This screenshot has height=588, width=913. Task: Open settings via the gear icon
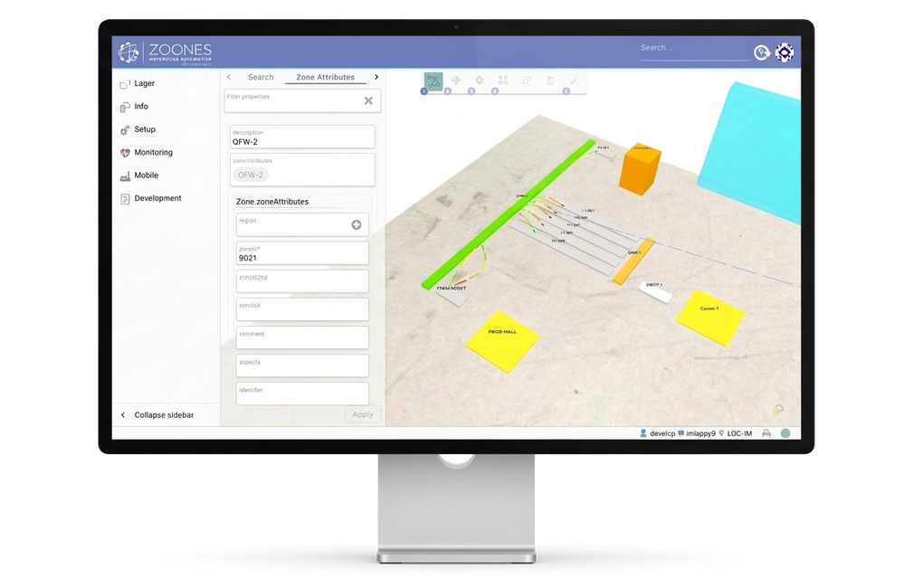point(784,52)
